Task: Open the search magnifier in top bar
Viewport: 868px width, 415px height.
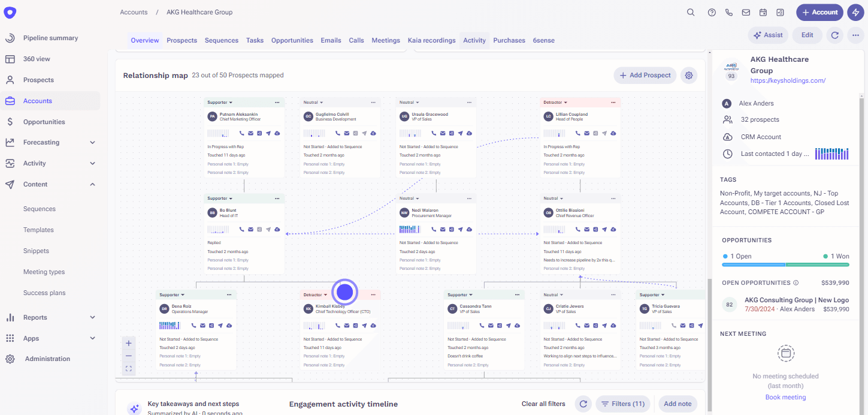Action: coord(691,13)
